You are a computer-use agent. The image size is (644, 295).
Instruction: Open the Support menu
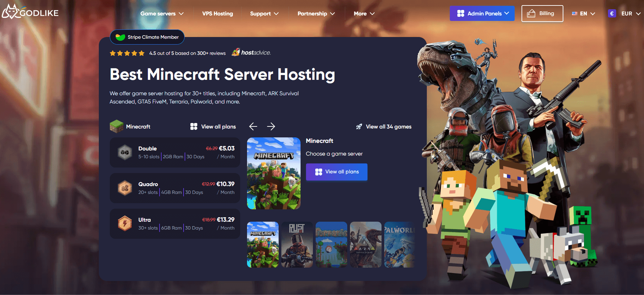tap(264, 14)
